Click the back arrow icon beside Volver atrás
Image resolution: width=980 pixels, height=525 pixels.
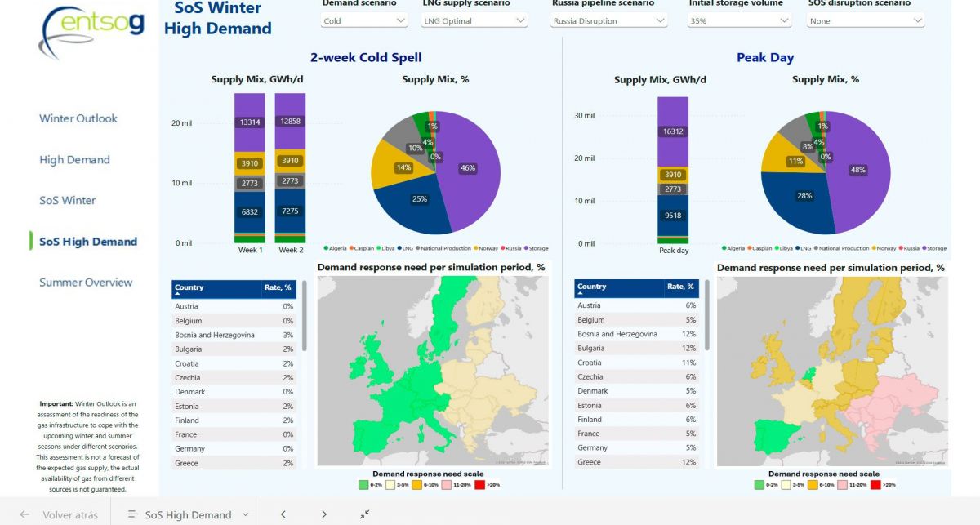24,515
